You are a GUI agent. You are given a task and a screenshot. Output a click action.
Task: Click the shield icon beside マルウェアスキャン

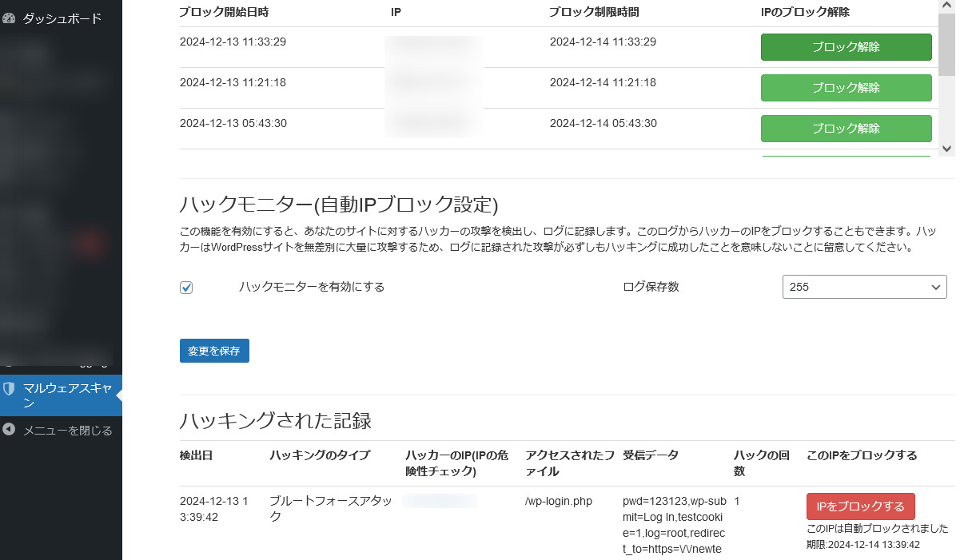[10, 389]
